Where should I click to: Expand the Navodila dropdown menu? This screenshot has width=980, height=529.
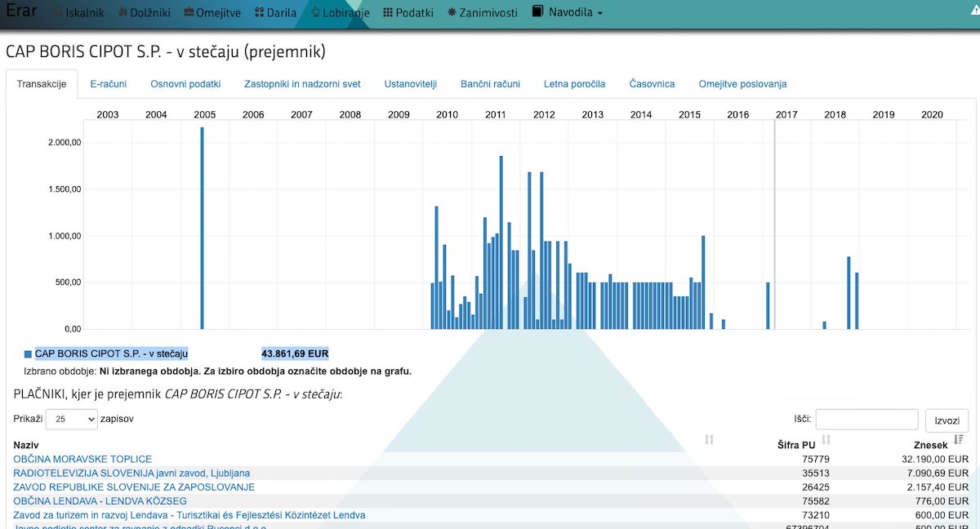coord(568,13)
